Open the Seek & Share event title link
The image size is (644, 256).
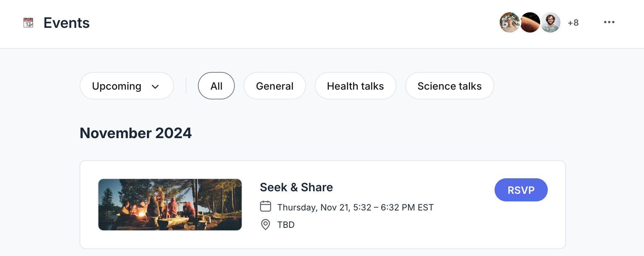pyautogui.click(x=296, y=187)
